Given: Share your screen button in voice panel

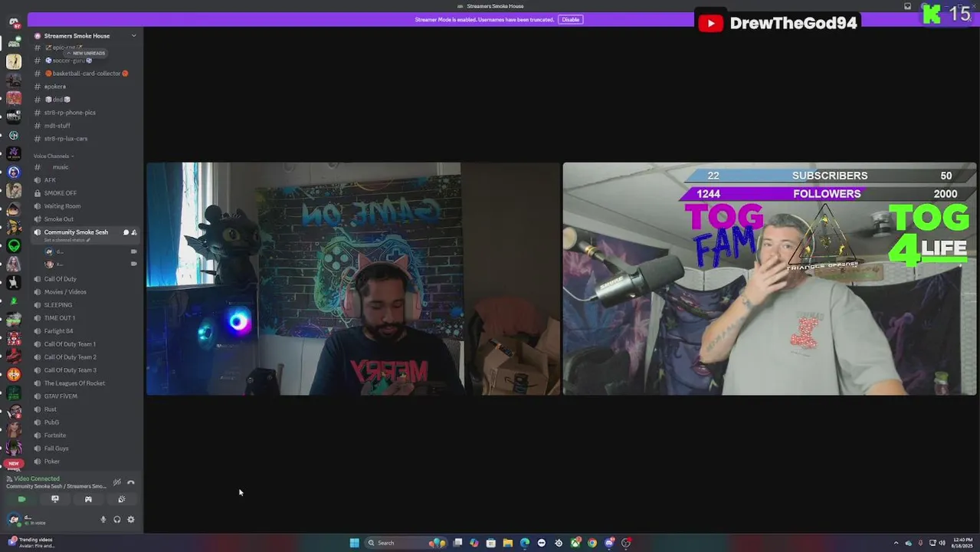Looking at the screenshot, I should [x=55, y=499].
